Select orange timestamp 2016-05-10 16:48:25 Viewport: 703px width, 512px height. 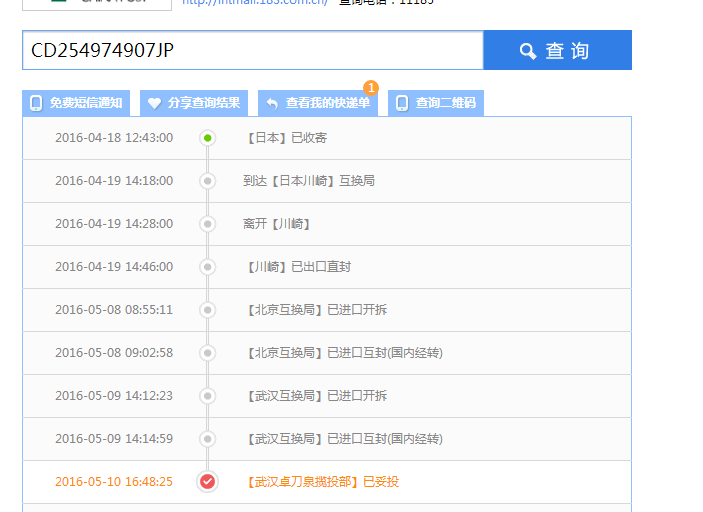[x=114, y=482]
